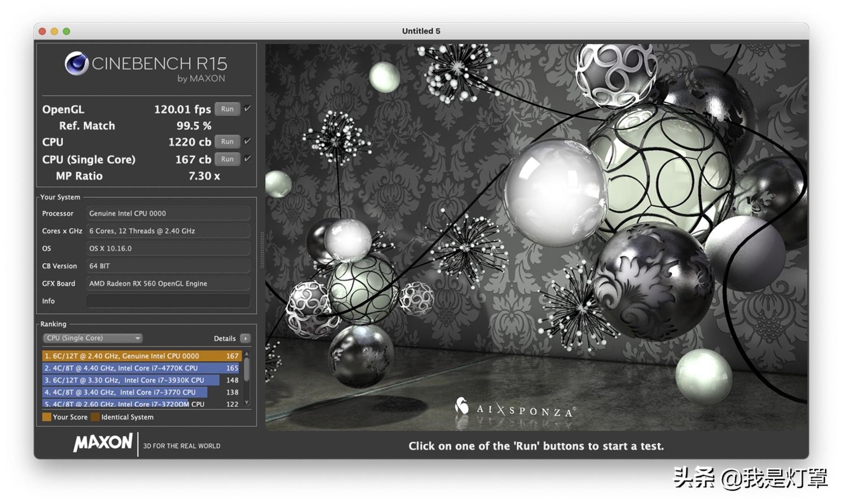Click the green full-screen window button
The image size is (843, 504).
[66, 31]
